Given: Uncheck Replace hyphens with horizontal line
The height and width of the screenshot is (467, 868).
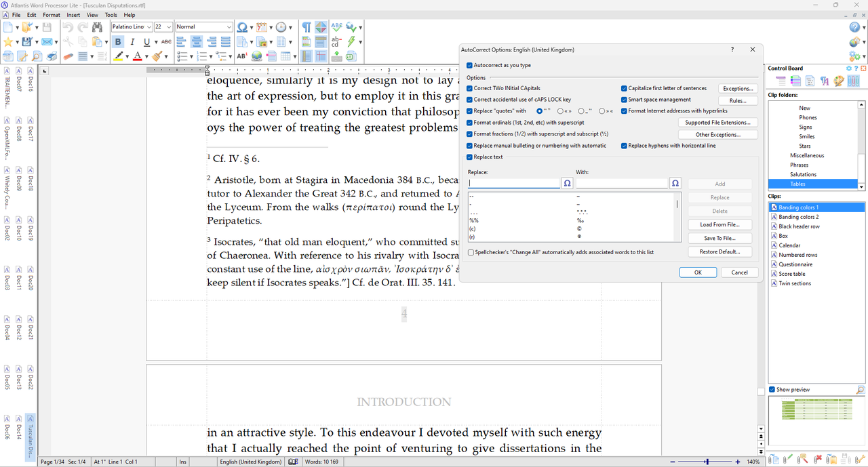Looking at the screenshot, I should coord(624,146).
